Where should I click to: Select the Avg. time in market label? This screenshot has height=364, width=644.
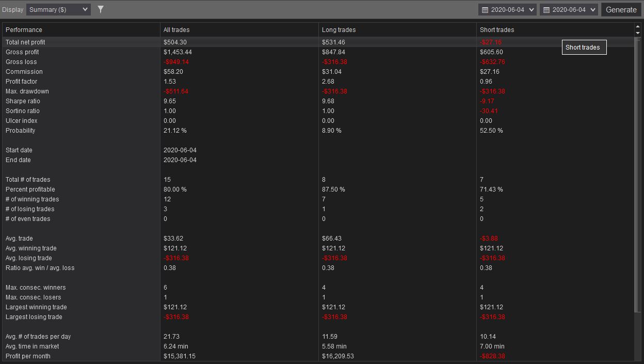pos(33,346)
